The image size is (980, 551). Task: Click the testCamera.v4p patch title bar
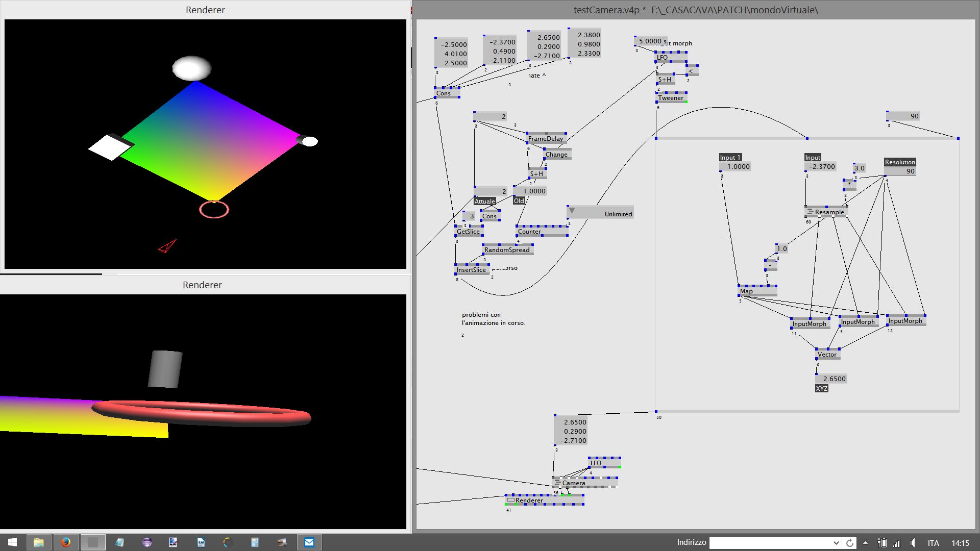click(695, 10)
